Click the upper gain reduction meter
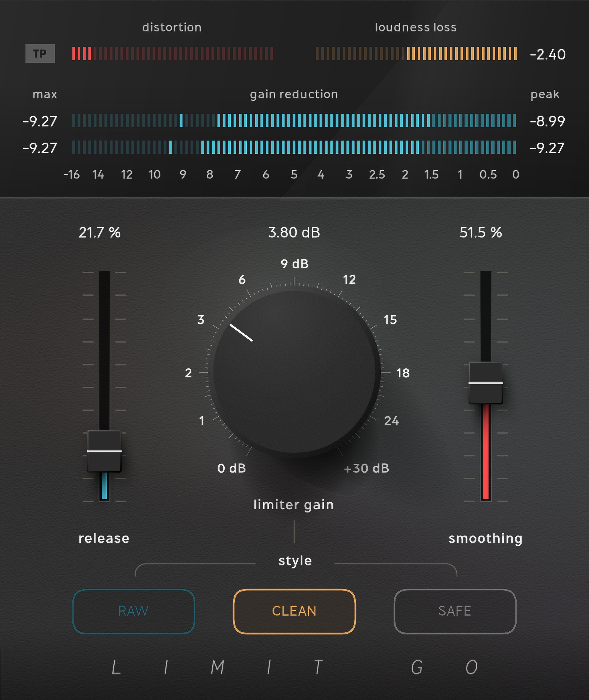589x700 pixels. tap(294, 120)
